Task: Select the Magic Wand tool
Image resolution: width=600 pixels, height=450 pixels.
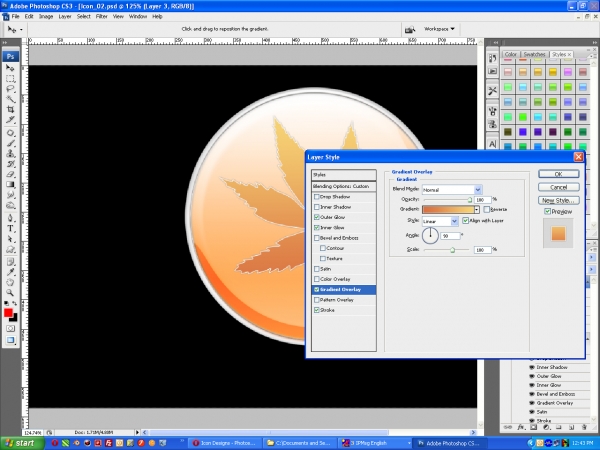Action: [10, 99]
